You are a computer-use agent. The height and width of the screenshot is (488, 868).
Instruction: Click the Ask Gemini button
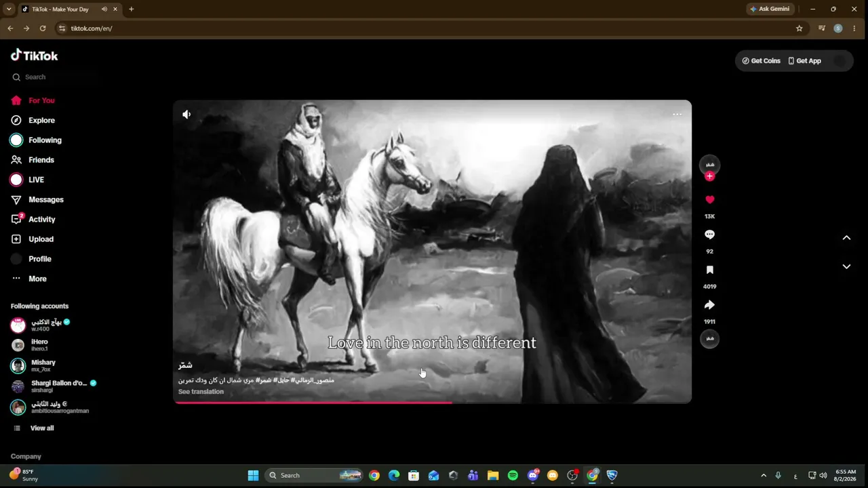coord(769,9)
